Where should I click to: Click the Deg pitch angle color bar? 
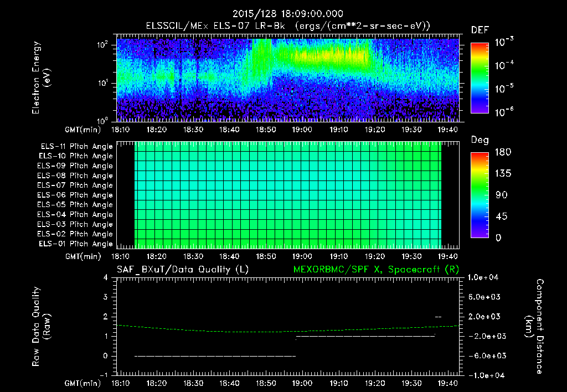click(x=480, y=195)
